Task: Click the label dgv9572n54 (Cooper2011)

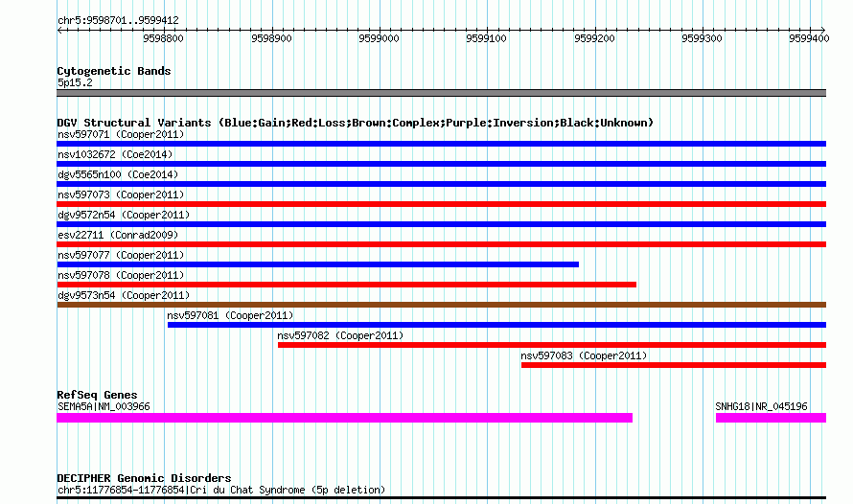Action: click(x=124, y=215)
